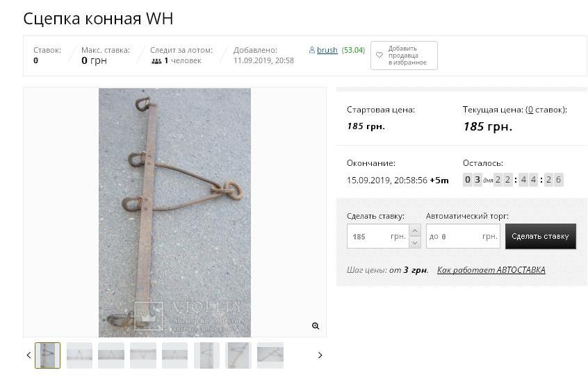This screenshot has width=588, height=377.
Task: Click the Сделать ставку button
Action: click(540, 236)
